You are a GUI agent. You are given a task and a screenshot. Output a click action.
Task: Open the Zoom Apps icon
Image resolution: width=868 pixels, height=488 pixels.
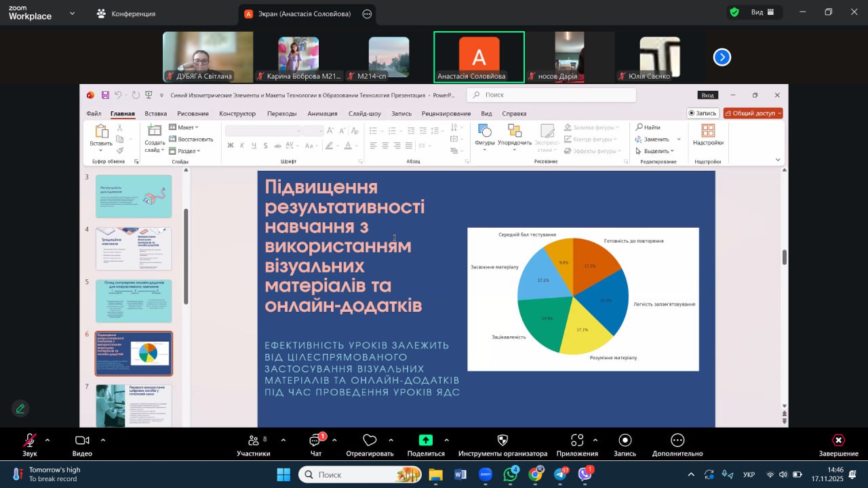pos(577,441)
